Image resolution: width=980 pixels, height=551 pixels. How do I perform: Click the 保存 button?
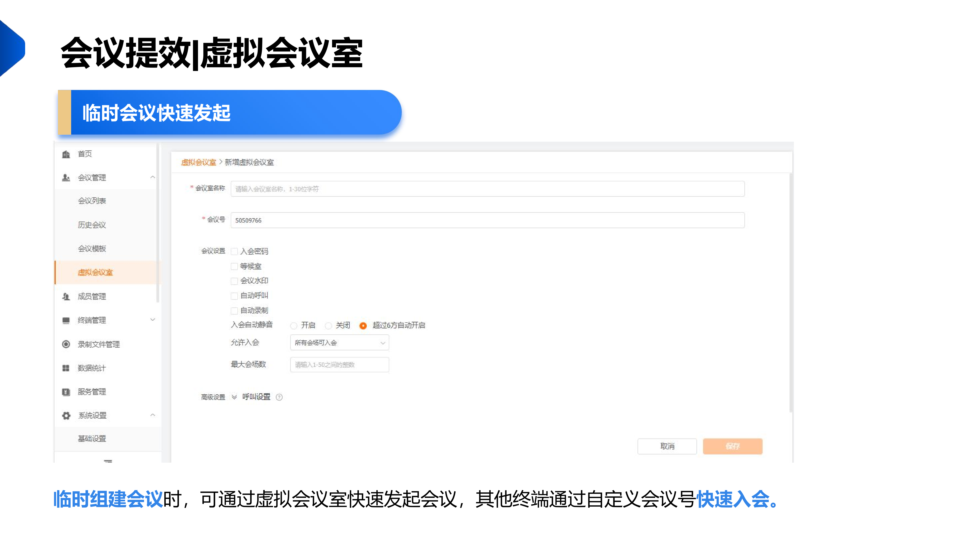[x=733, y=446]
